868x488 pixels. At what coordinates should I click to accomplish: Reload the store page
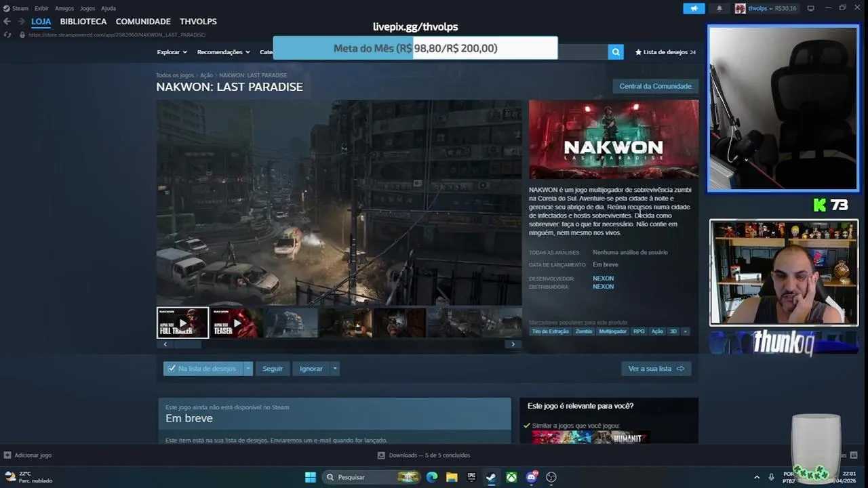(7, 35)
